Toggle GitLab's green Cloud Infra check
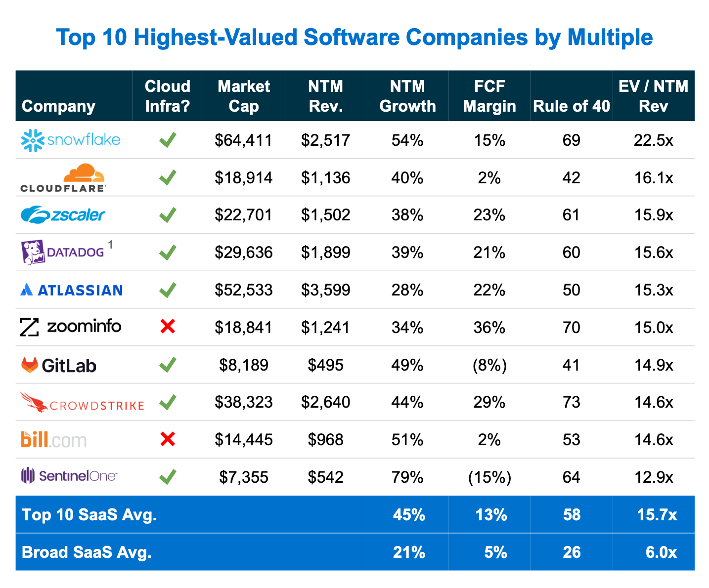The image size is (709, 588). 168,365
